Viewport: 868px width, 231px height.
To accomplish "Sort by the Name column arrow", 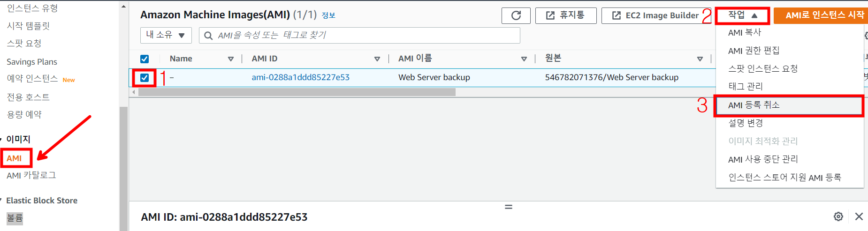I will [x=231, y=59].
